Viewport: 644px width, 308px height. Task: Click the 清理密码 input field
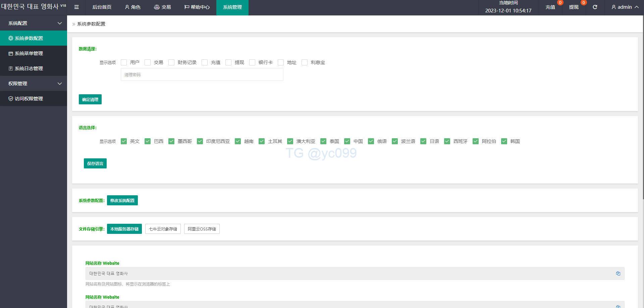pyautogui.click(x=202, y=74)
